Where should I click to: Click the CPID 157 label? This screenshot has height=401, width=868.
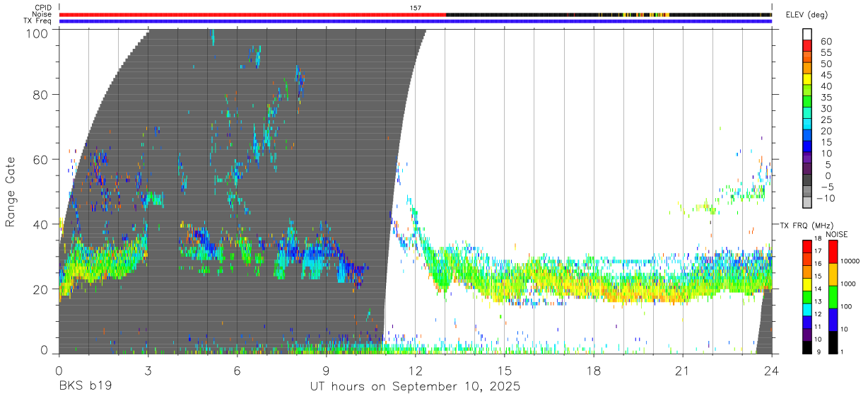[416, 8]
